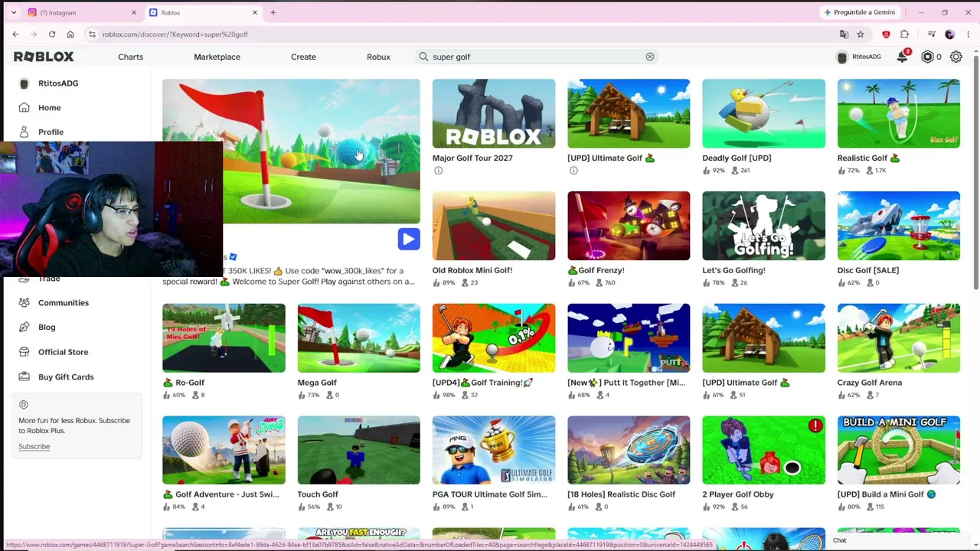Click the Mega Golf title
Image resolution: width=980 pixels, height=551 pixels.
[x=317, y=383]
